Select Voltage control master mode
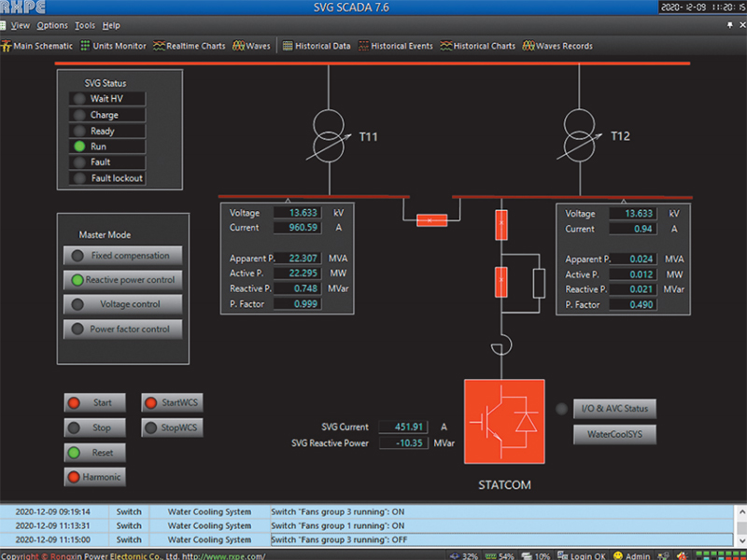Screen dimensions: 747x560 coord(122,304)
